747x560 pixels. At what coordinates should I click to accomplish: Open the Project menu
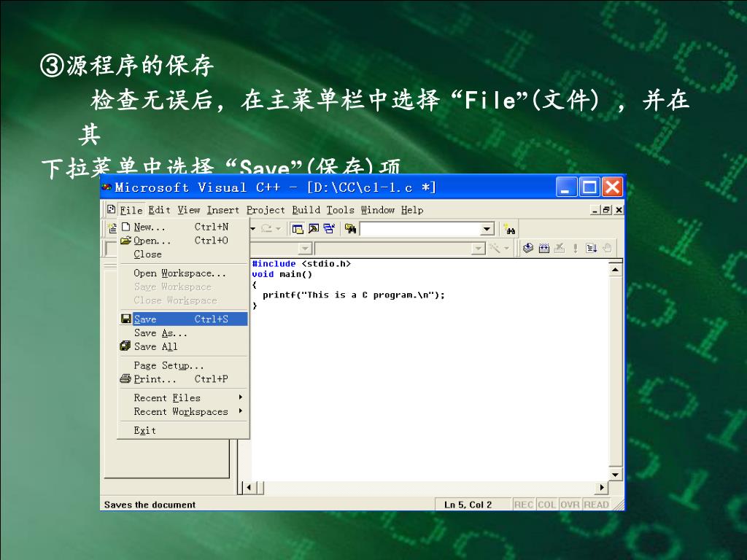[x=266, y=210]
